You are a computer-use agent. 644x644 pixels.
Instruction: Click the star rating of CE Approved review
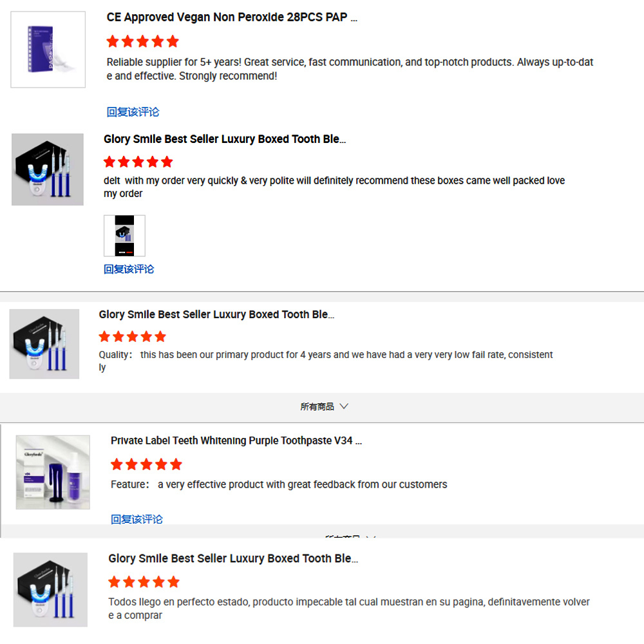click(x=142, y=41)
